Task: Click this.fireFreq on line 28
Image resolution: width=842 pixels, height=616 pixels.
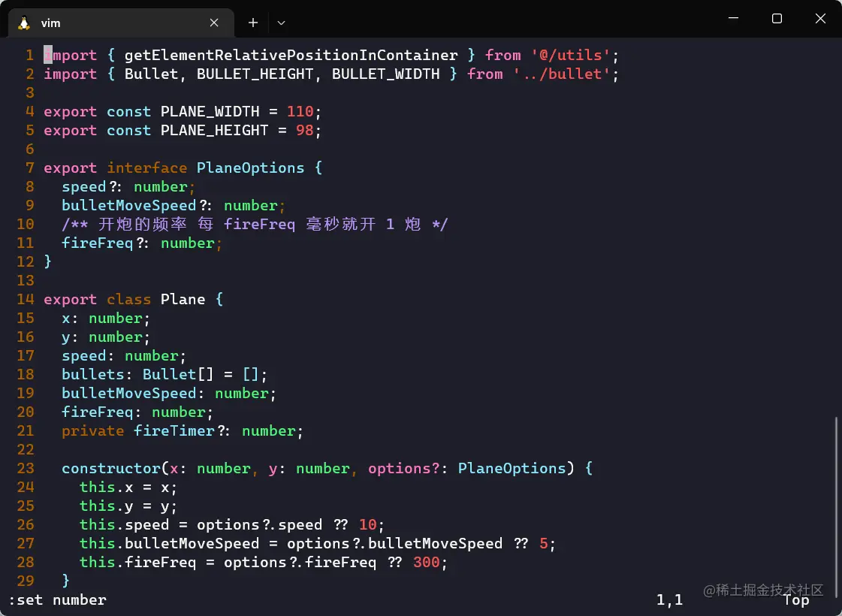Action: (137, 563)
